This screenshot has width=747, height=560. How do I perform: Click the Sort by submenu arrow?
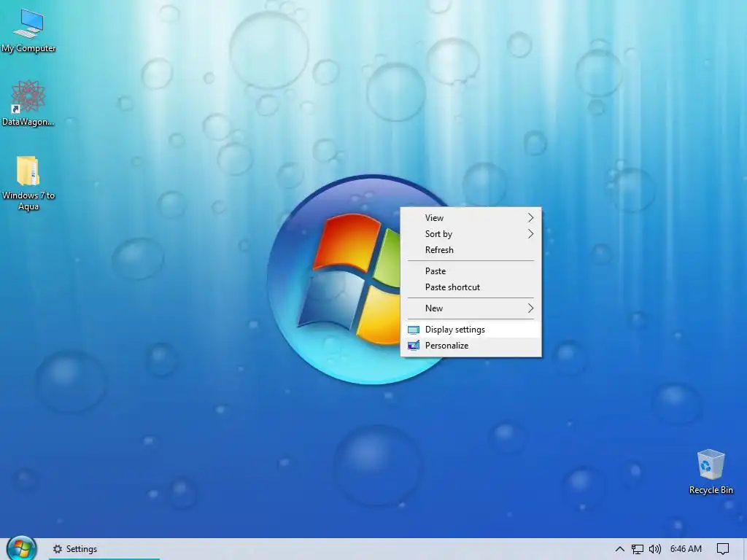click(x=531, y=234)
